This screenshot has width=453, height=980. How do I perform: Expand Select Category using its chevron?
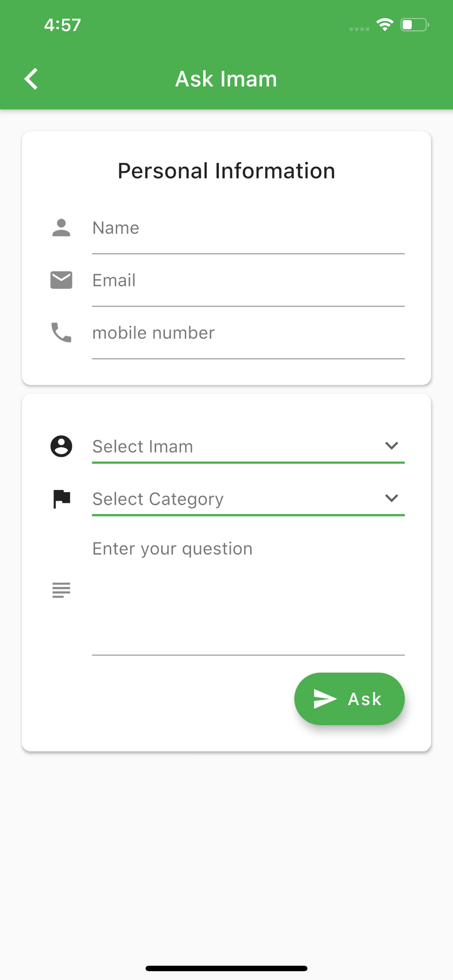click(x=391, y=498)
